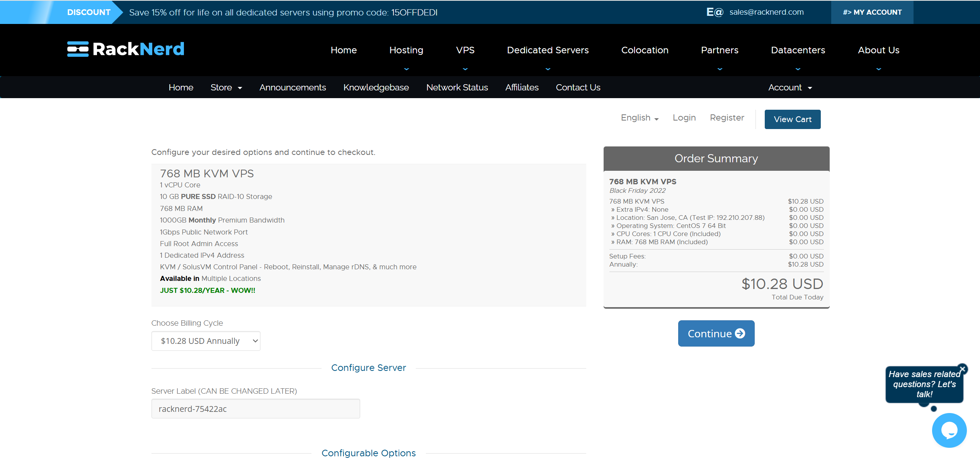Open the live chat bubble icon
This screenshot has height=459, width=980.
(x=949, y=430)
